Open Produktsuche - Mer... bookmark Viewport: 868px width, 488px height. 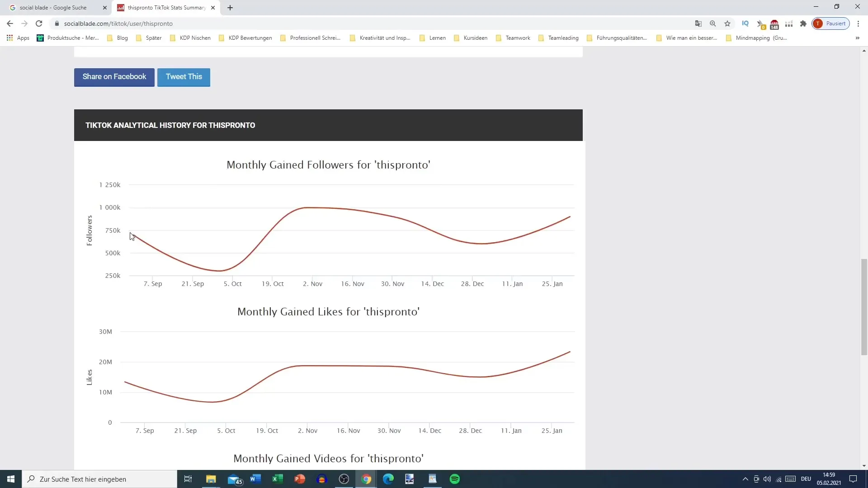[68, 38]
